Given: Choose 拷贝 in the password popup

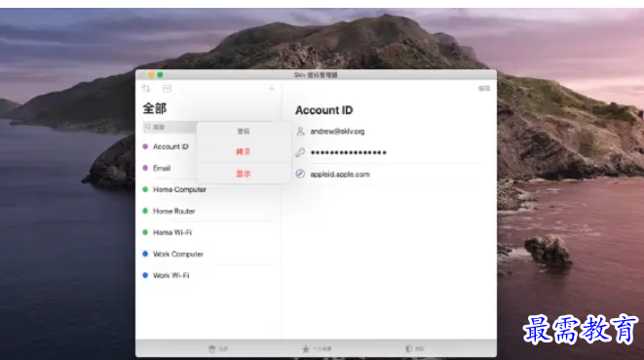Looking at the screenshot, I should (x=244, y=152).
